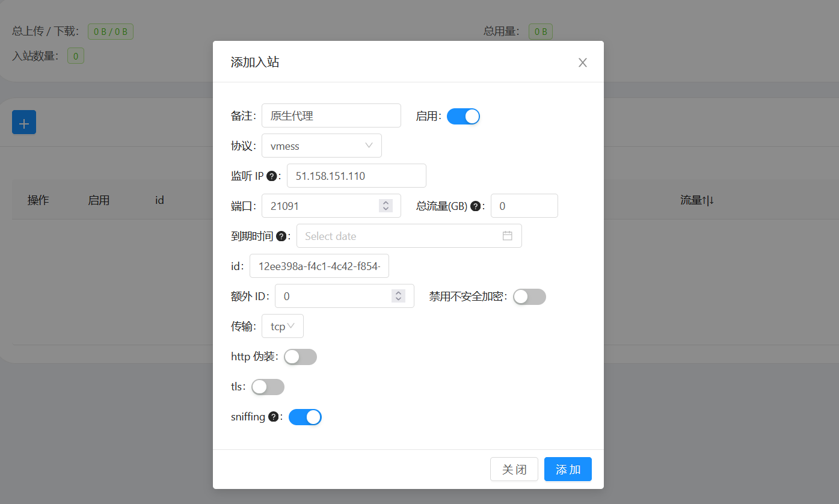
Task: Click the 流量 column sort arrows
Action: pos(709,200)
